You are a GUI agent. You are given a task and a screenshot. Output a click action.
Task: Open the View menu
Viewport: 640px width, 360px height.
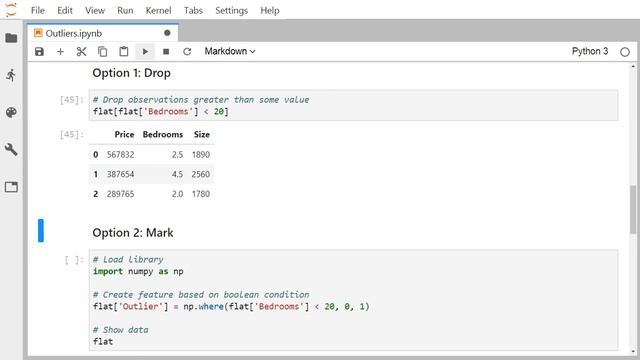95,10
